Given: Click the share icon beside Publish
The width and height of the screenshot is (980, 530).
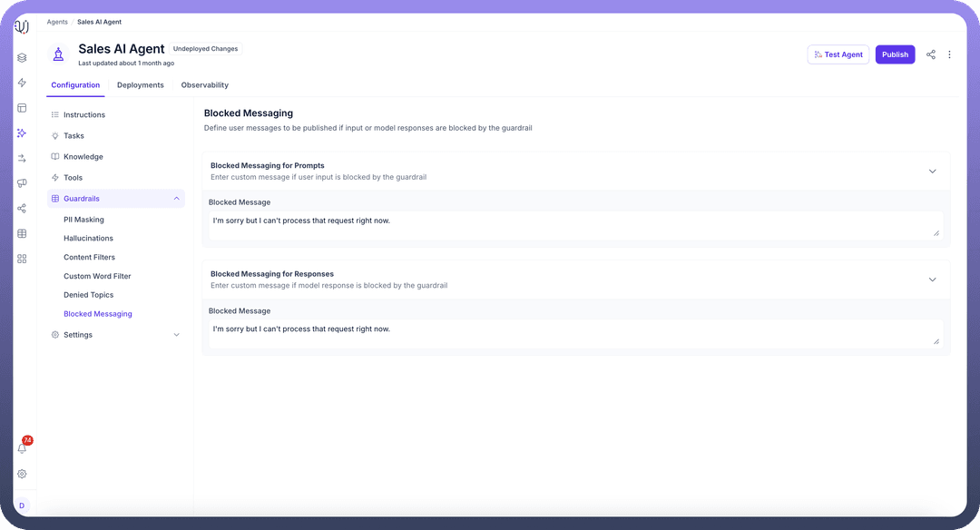Looking at the screenshot, I should click(931, 54).
